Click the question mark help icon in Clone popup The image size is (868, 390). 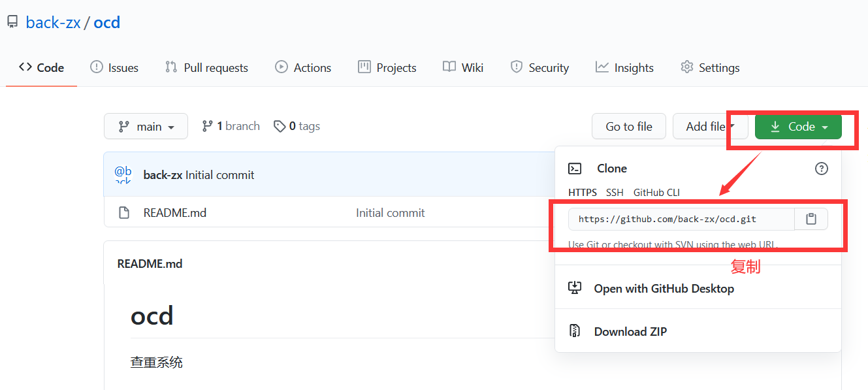coord(821,169)
